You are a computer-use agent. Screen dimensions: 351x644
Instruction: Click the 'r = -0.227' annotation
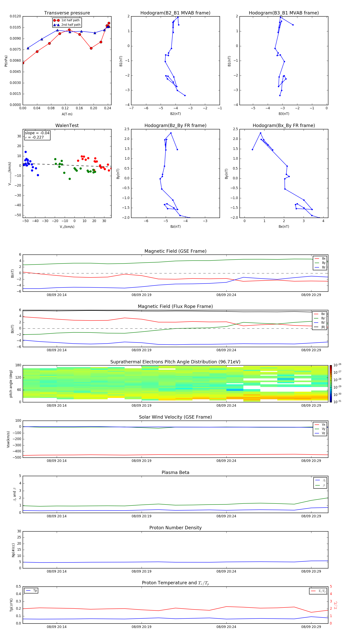34,137
